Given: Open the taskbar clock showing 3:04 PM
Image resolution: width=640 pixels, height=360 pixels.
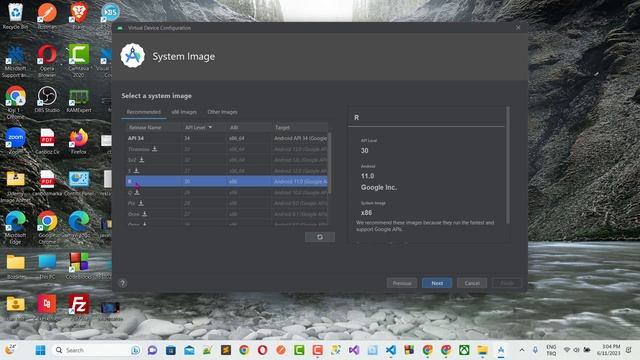Looking at the screenshot, I should tap(609, 350).
